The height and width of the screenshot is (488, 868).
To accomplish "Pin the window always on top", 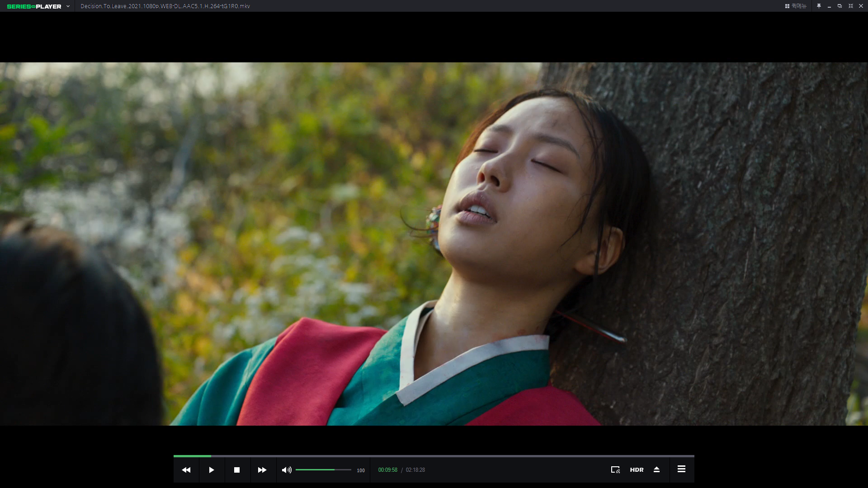I will click(x=819, y=6).
